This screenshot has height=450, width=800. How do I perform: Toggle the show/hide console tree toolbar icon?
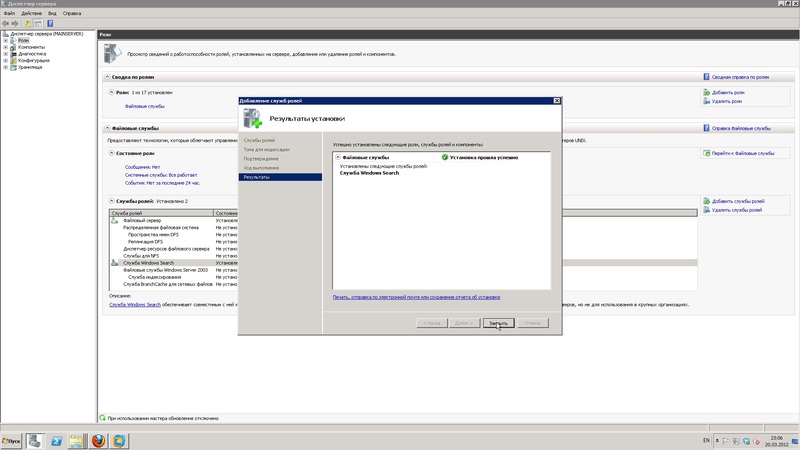pyautogui.click(x=38, y=23)
